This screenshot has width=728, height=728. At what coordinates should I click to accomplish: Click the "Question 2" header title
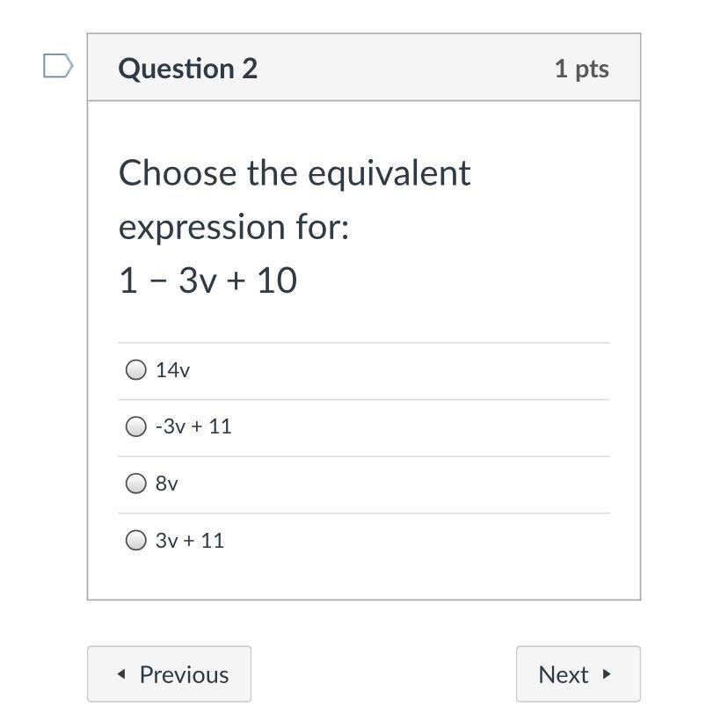click(x=188, y=69)
